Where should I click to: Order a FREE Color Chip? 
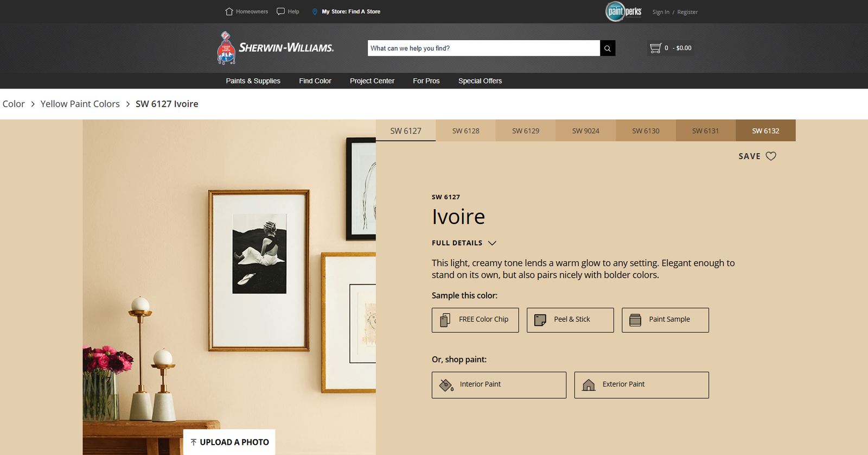pyautogui.click(x=475, y=320)
